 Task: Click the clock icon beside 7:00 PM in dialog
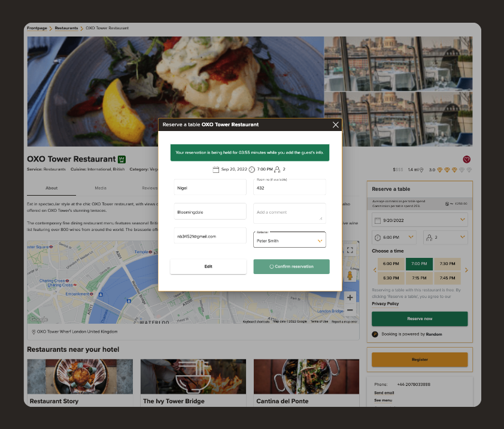tap(251, 169)
